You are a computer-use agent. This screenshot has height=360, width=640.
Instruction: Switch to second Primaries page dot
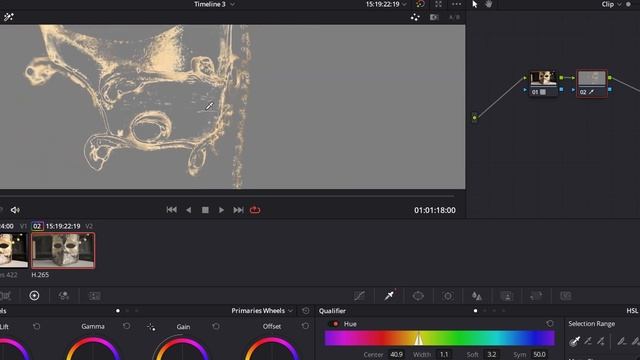pos(127,311)
